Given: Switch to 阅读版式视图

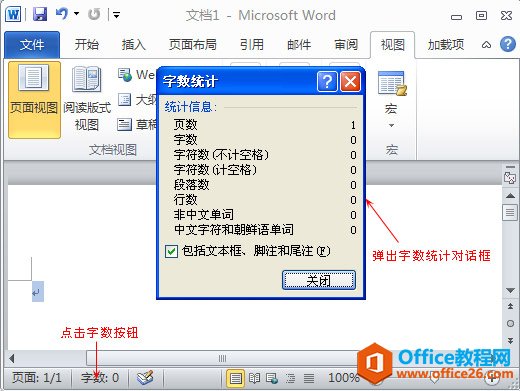Looking at the screenshot, I should [87, 98].
